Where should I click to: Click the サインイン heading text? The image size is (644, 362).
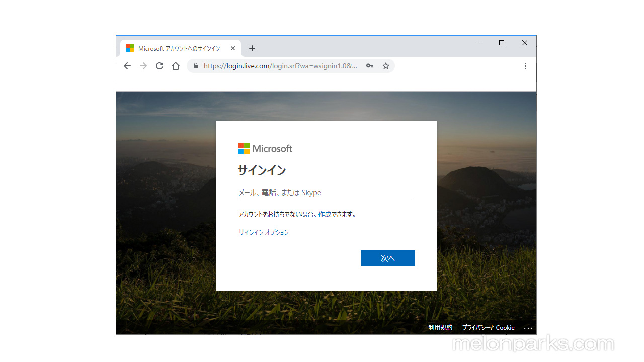(262, 171)
